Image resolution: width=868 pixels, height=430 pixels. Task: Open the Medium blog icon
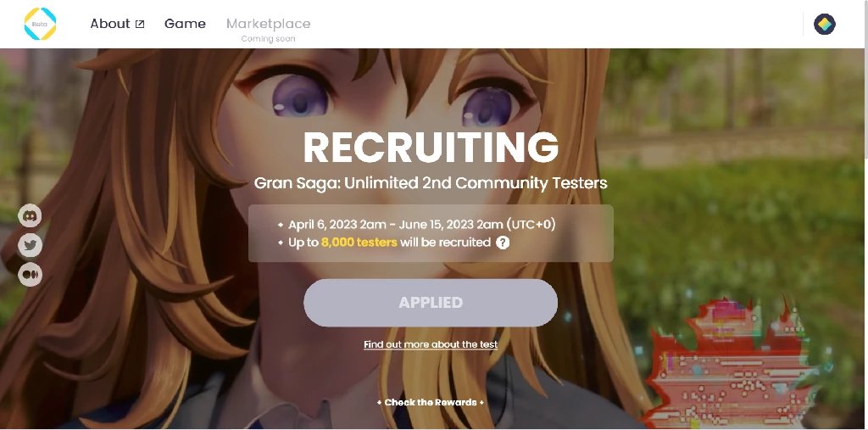pos(30,274)
